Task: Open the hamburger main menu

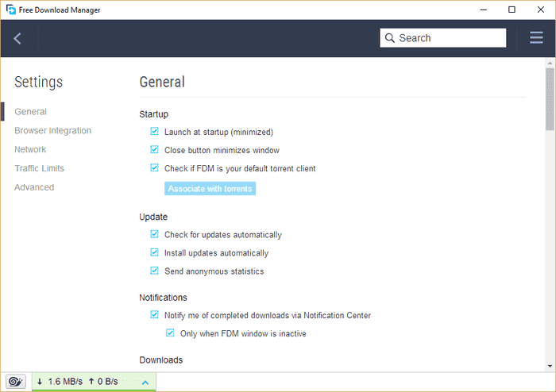Action: tap(536, 38)
